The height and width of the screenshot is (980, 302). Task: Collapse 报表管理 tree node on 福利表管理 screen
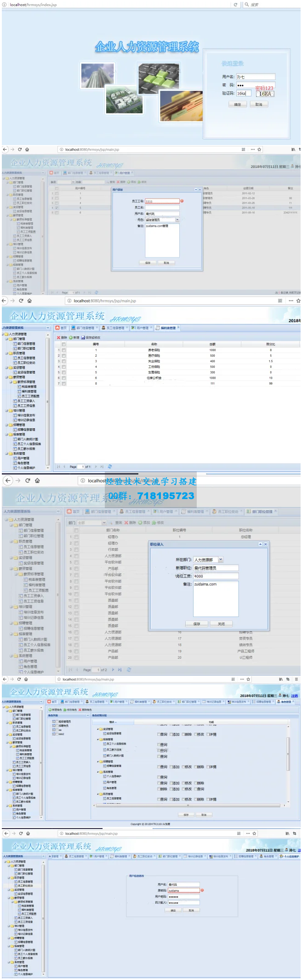(x=7, y=434)
